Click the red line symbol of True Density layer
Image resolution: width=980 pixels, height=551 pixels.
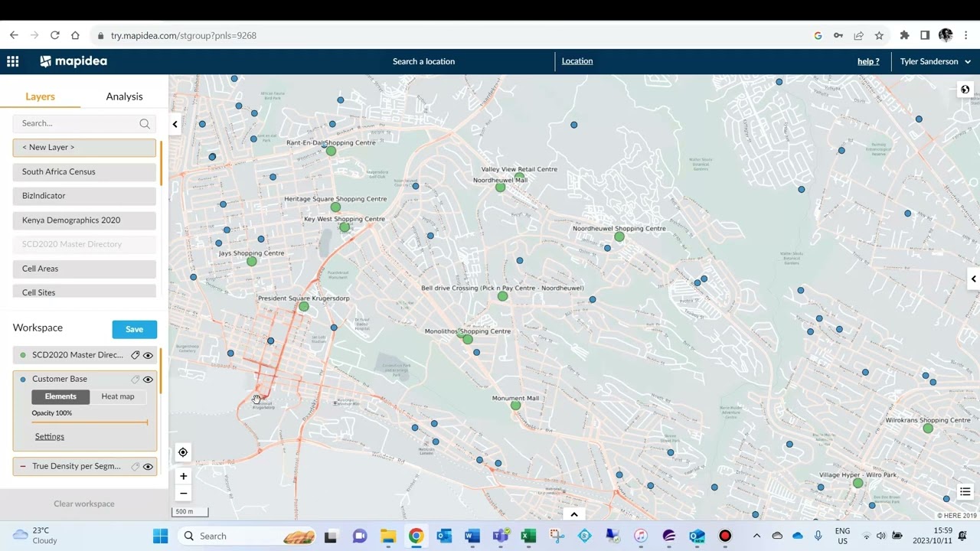(x=23, y=466)
